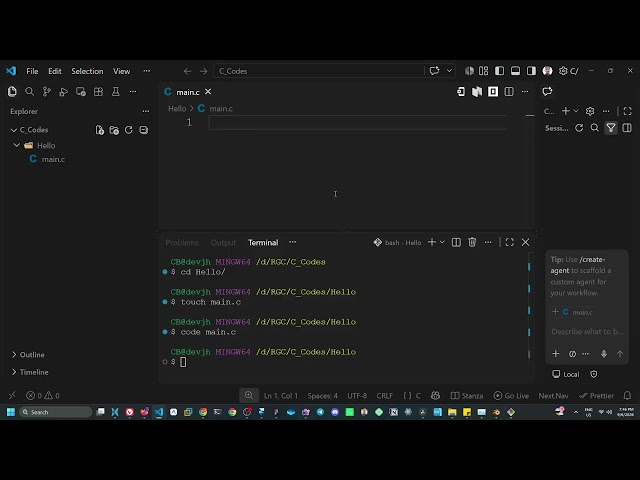
Task: Change the CRLF line ending
Action: [x=384, y=396]
